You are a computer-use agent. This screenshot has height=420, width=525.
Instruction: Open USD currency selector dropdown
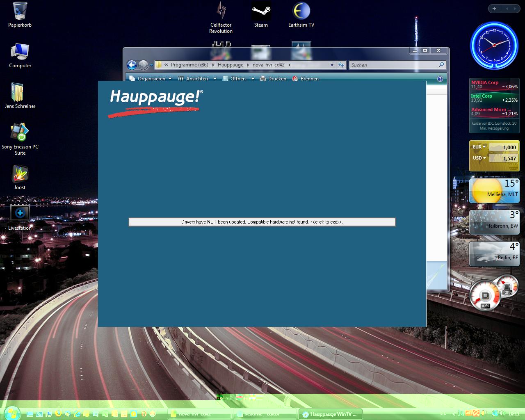[479, 158]
